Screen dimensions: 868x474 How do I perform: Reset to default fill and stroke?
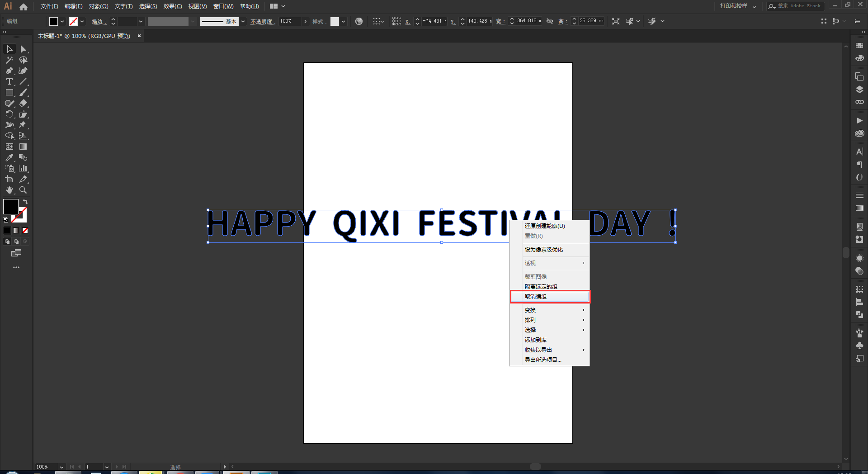(5, 220)
